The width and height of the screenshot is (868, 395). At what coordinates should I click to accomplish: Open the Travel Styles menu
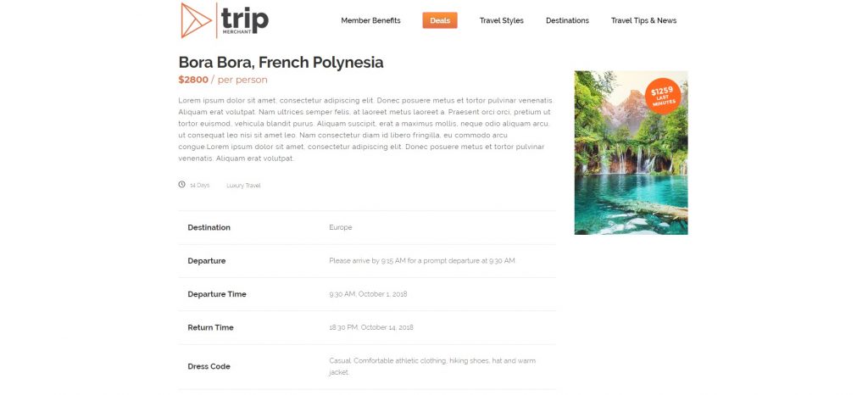501,20
